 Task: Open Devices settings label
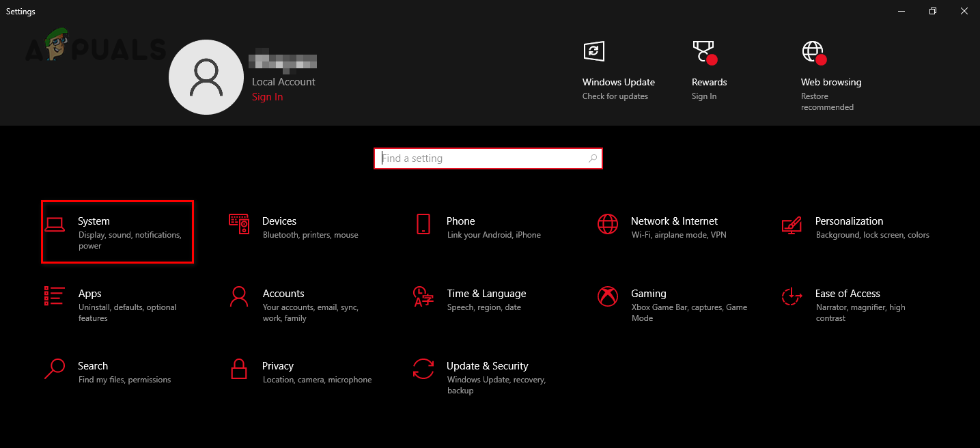click(x=279, y=221)
